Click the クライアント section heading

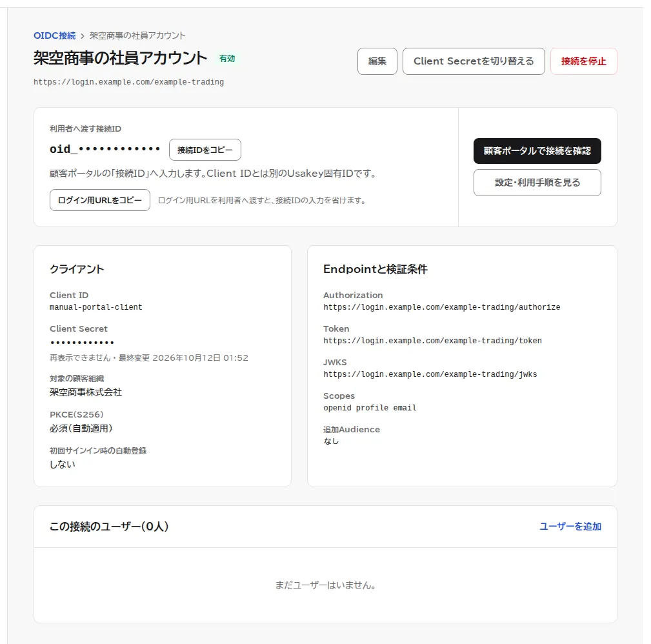(77, 270)
